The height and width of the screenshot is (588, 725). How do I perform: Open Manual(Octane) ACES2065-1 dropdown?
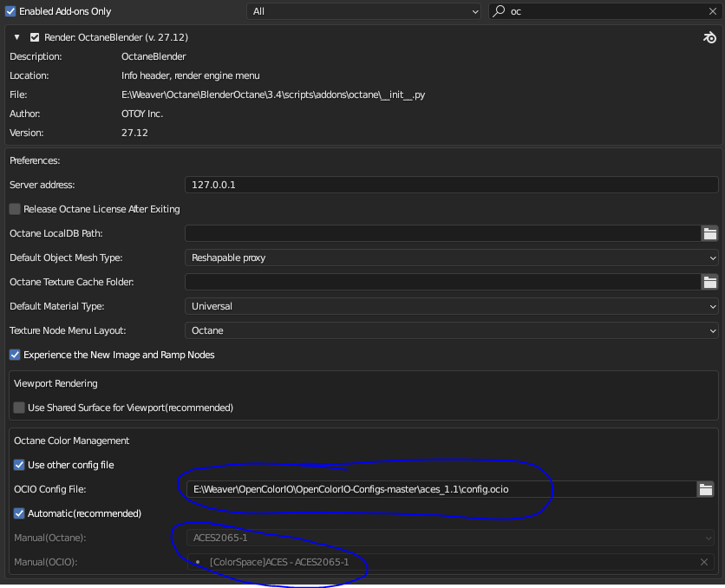pyautogui.click(x=450, y=538)
